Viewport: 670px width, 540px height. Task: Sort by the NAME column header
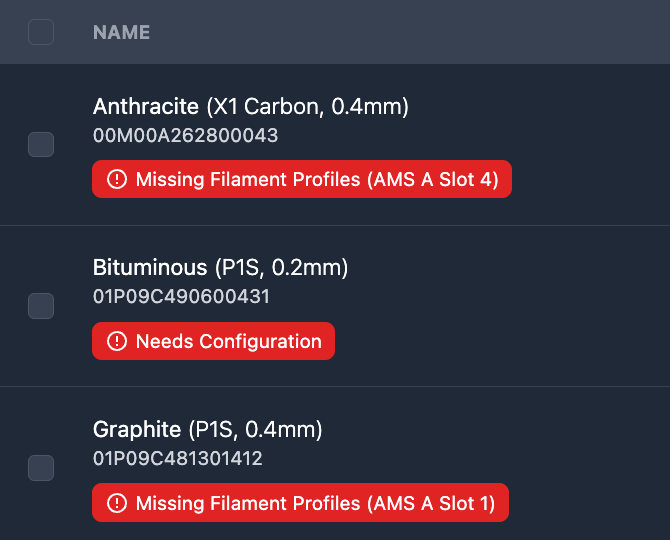point(121,32)
